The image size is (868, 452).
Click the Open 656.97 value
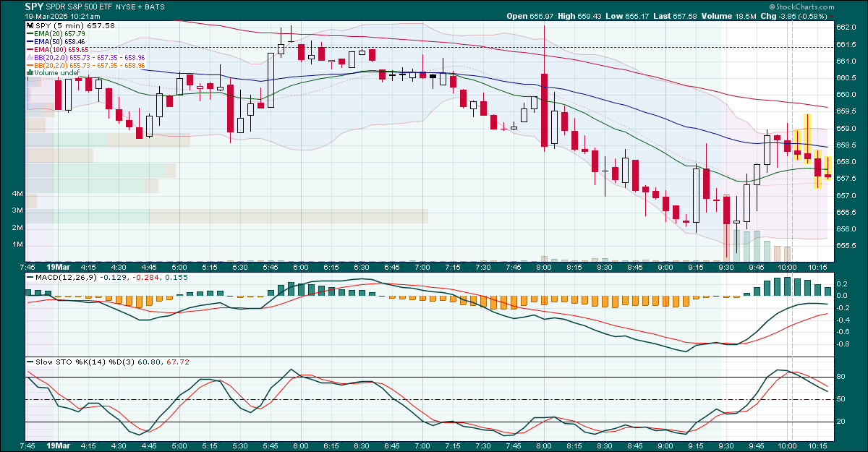point(531,16)
